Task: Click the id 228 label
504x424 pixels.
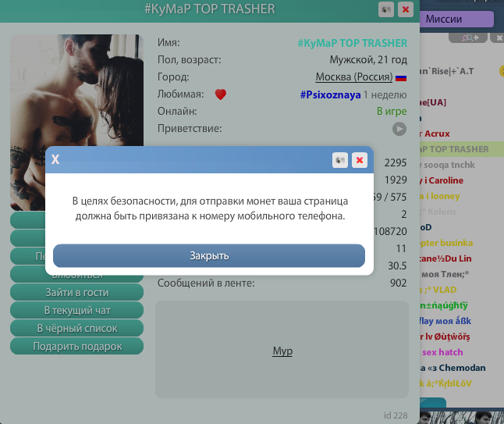Action: coord(396,415)
